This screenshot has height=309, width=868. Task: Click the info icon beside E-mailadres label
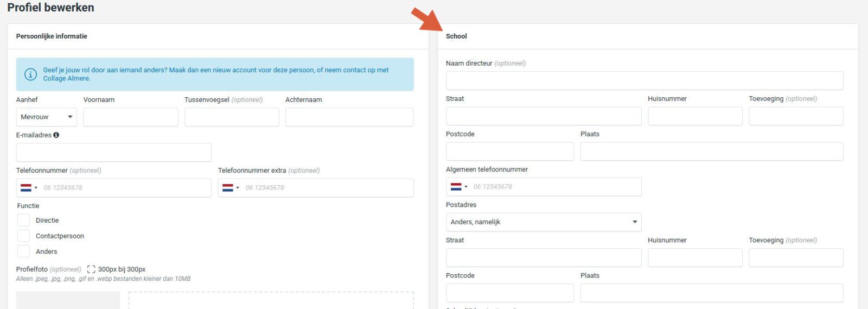(56, 135)
